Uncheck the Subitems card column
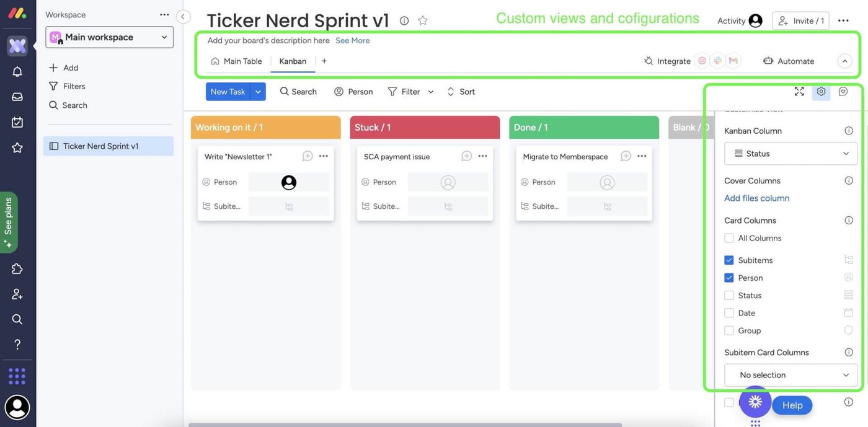Viewport: 868px width, 427px height. (x=729, y=260)
